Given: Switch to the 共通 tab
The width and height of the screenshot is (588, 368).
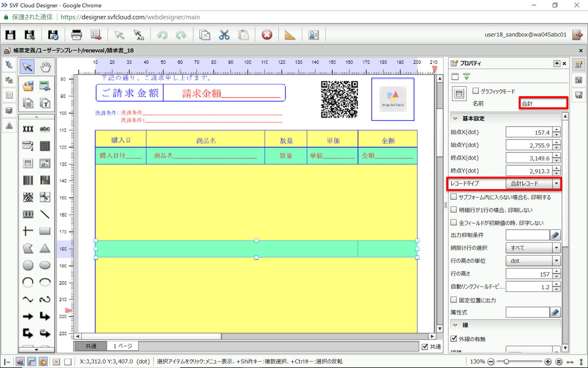Looking at the screenshot, I should tap(90, 346).
